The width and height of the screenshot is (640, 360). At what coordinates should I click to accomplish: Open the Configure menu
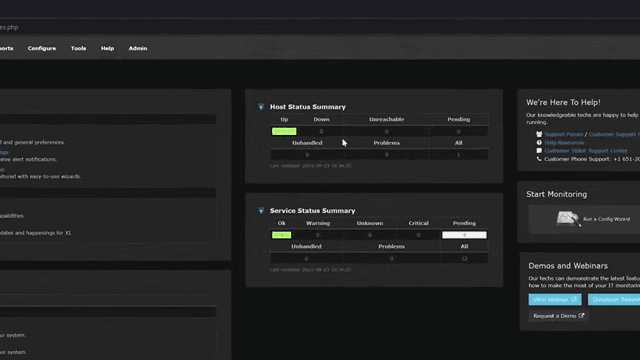coord(42,48)
